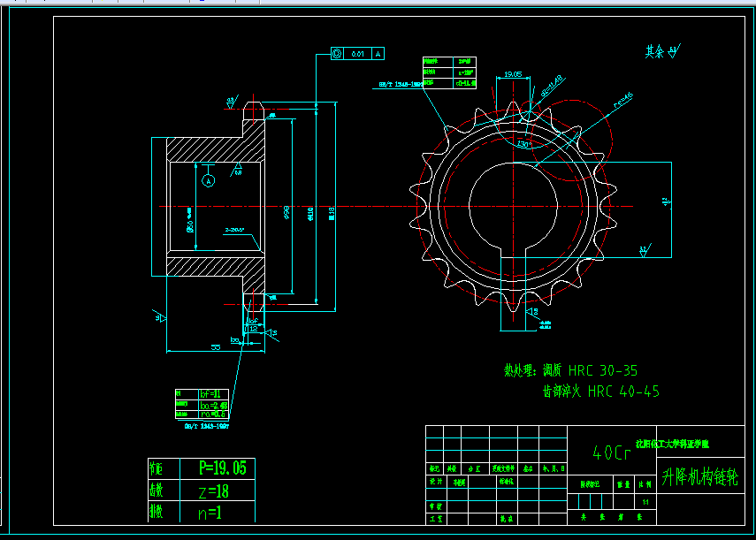Select the 调质 HRC 30-35 heat treatment text
Viewport: 756px width, 540px height.
590,370
